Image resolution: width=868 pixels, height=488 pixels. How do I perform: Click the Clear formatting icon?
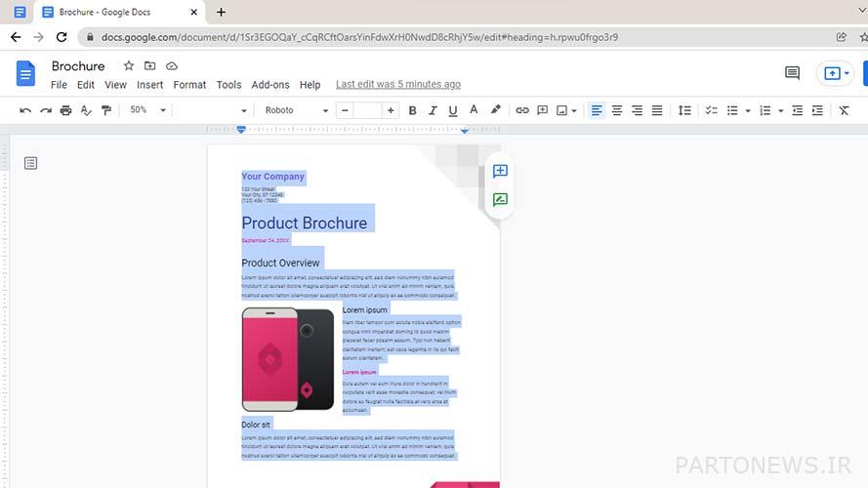[844, 110]
